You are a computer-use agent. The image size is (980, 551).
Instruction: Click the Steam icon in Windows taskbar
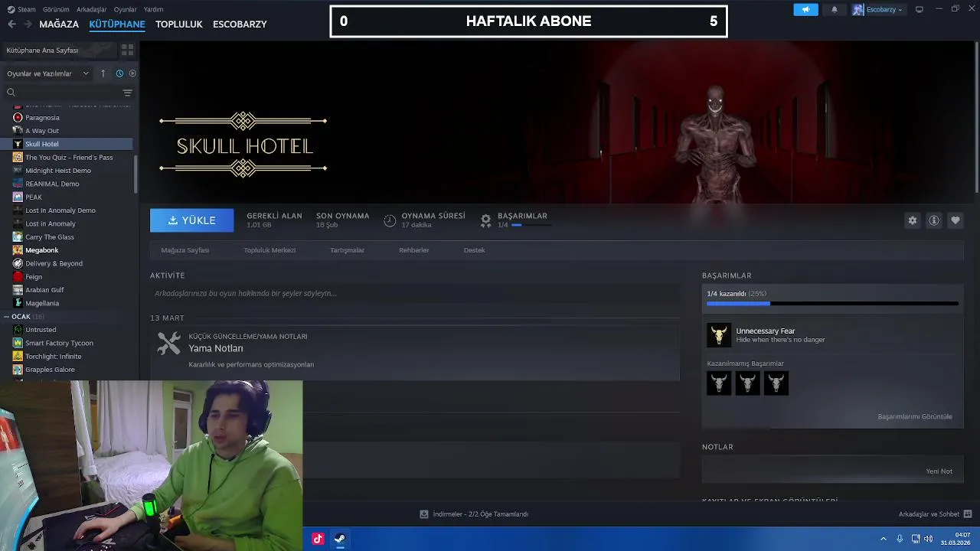point(340,539)
